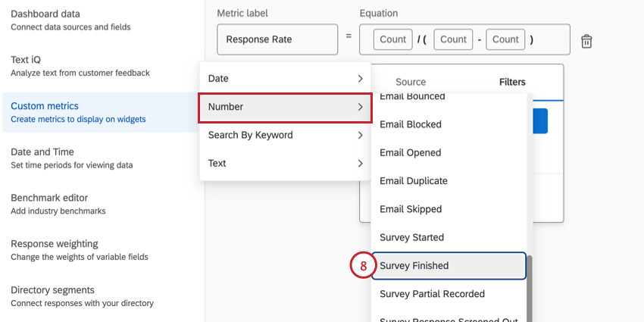Viewport: 644px width, 322px height.
Task: Select Email Duplicate field
Action: [x=413, y=181]
